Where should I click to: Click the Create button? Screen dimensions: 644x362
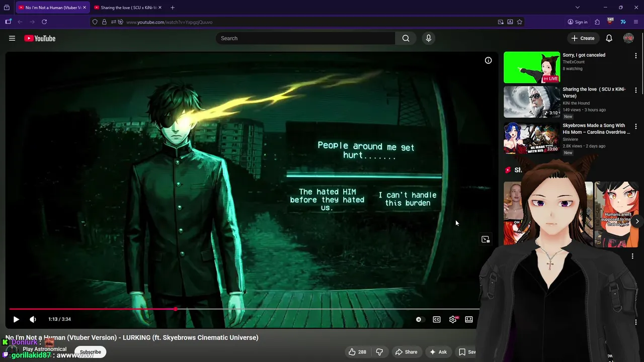coord(583,38)
